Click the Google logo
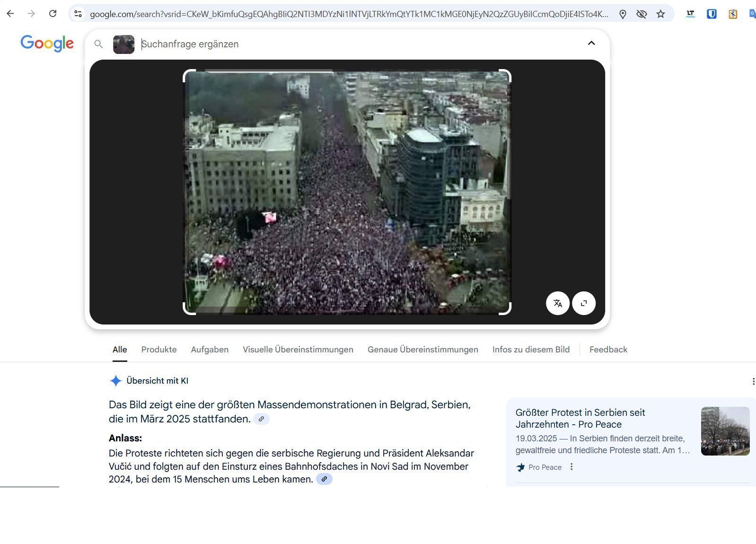The image size is (756, 544). pos(47,44)
